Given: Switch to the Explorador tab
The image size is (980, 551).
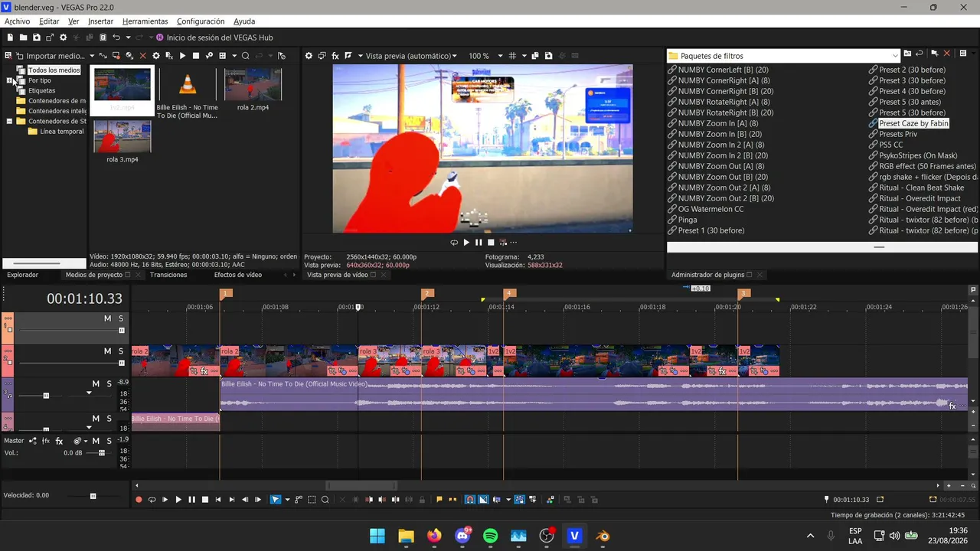Looking at the screenshot, I should [22, 275].
